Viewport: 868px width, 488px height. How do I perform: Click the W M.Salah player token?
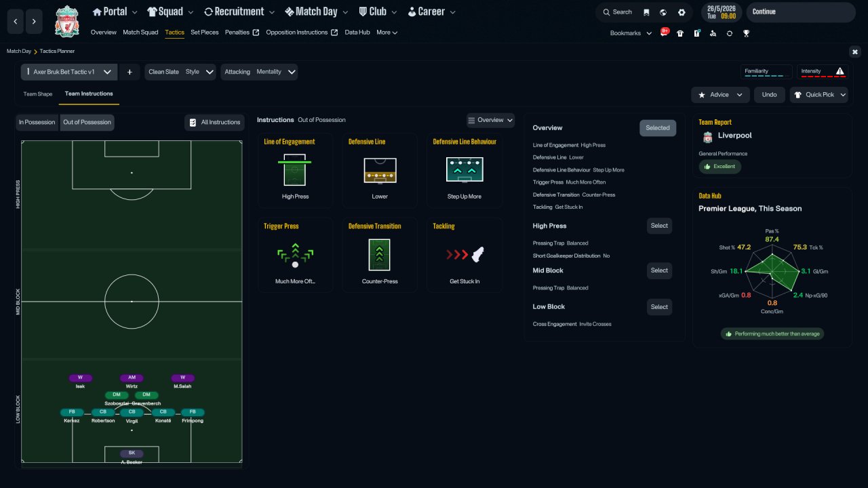(182, 381)
